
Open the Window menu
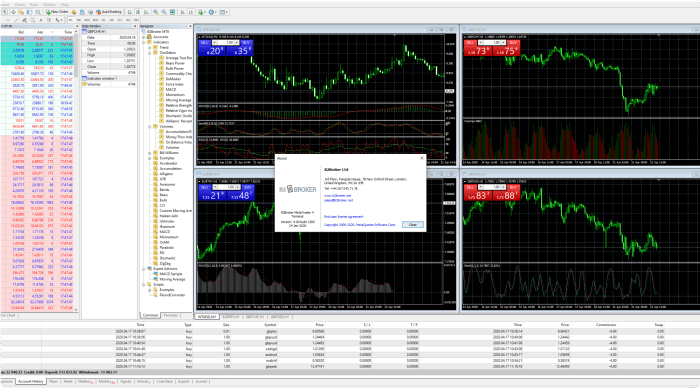click(x=50, y=4)
